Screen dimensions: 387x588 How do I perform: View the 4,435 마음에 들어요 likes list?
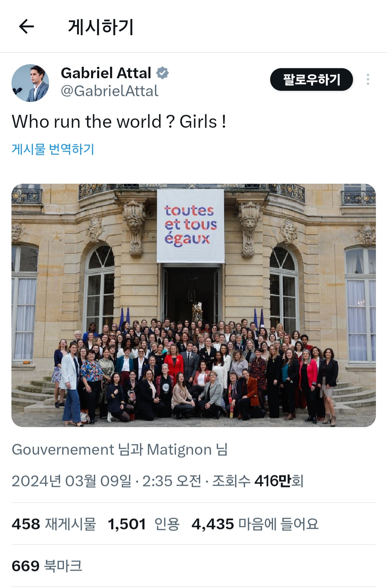pos(255,524)
